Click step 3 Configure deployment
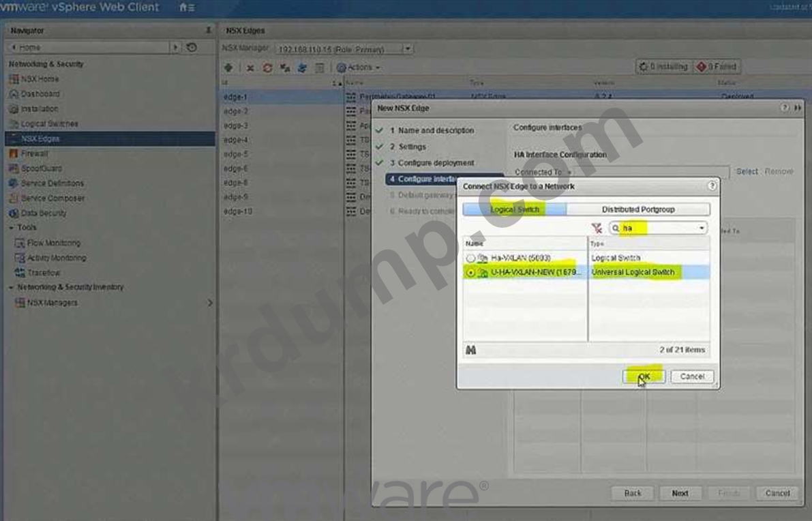Viewport: 812px width, 521px height. pos(432,162)
